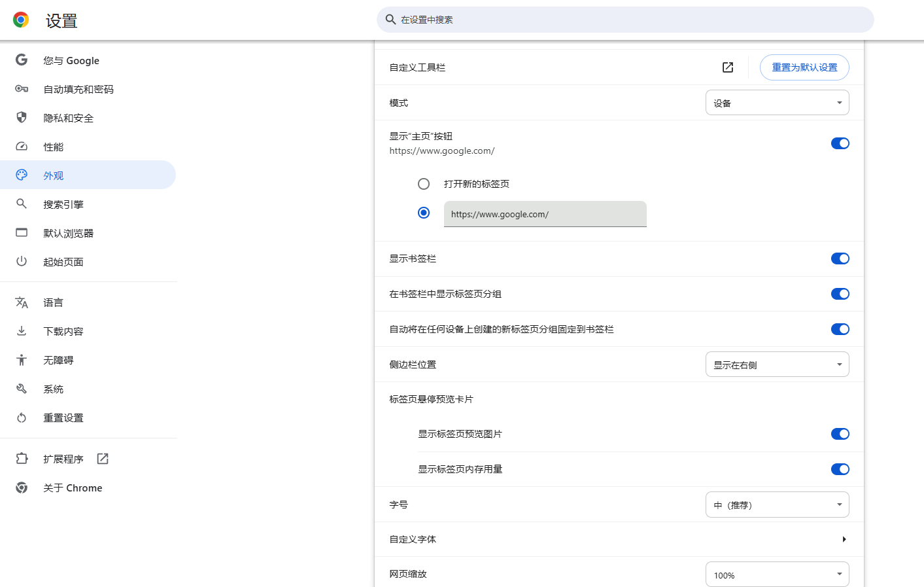Click the key icon for autofill and passwords

point(22,89)
